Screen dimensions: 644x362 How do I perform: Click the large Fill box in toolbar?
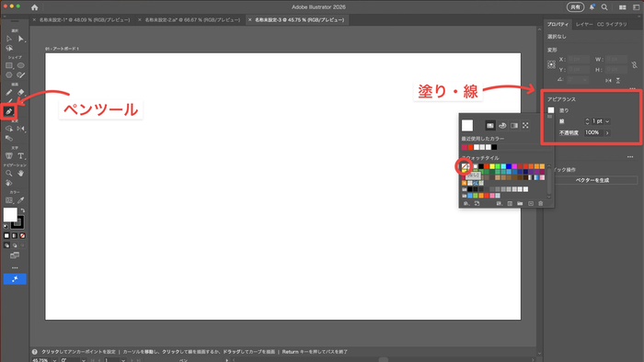[10, 214]
